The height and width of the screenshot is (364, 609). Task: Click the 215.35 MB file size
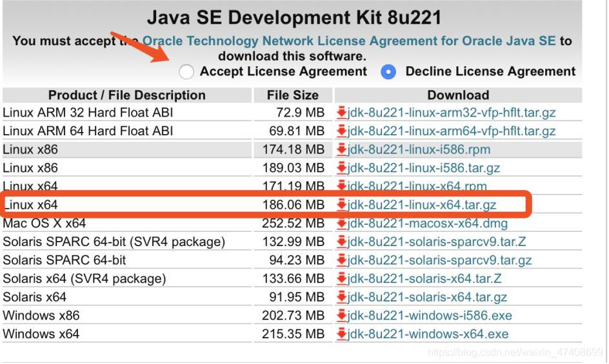(x=294, y=334)
